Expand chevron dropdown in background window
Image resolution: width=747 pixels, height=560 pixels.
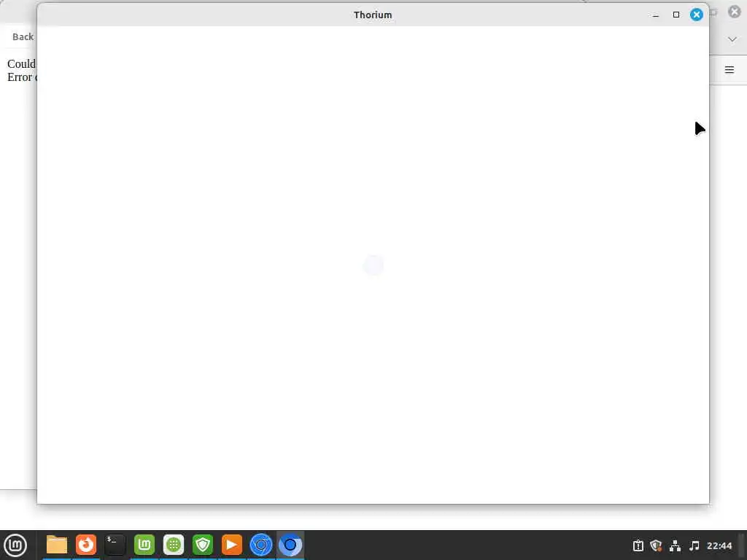point(732,39)
